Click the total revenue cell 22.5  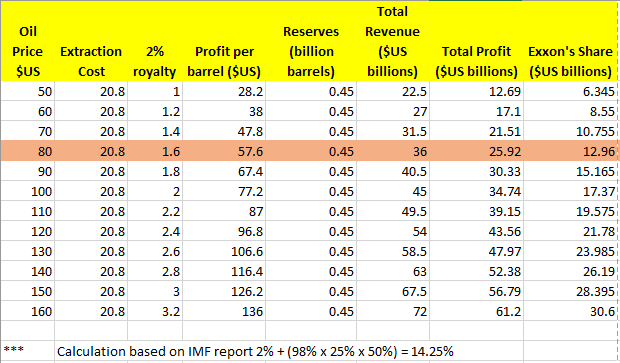pos(393,91)
